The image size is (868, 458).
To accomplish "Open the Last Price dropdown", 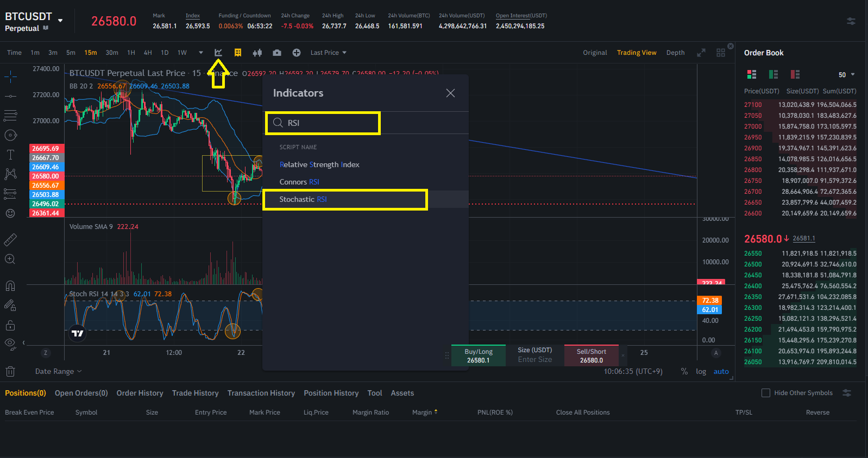I will (328, 53).
